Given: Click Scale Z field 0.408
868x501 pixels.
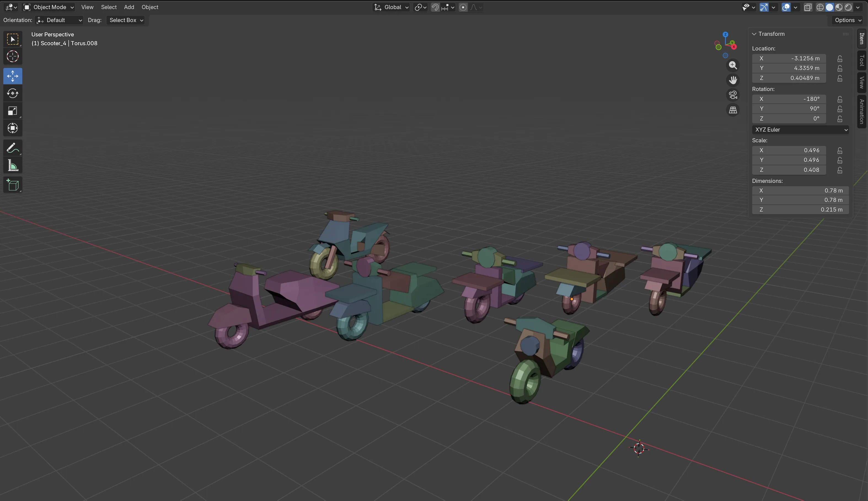Looking at the screenshot, I should pos(789,170).
